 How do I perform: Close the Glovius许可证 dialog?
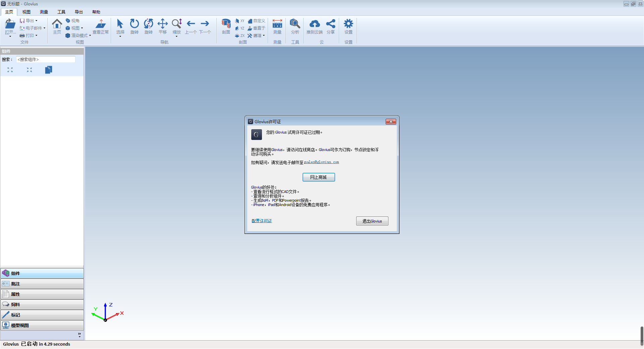391,121
